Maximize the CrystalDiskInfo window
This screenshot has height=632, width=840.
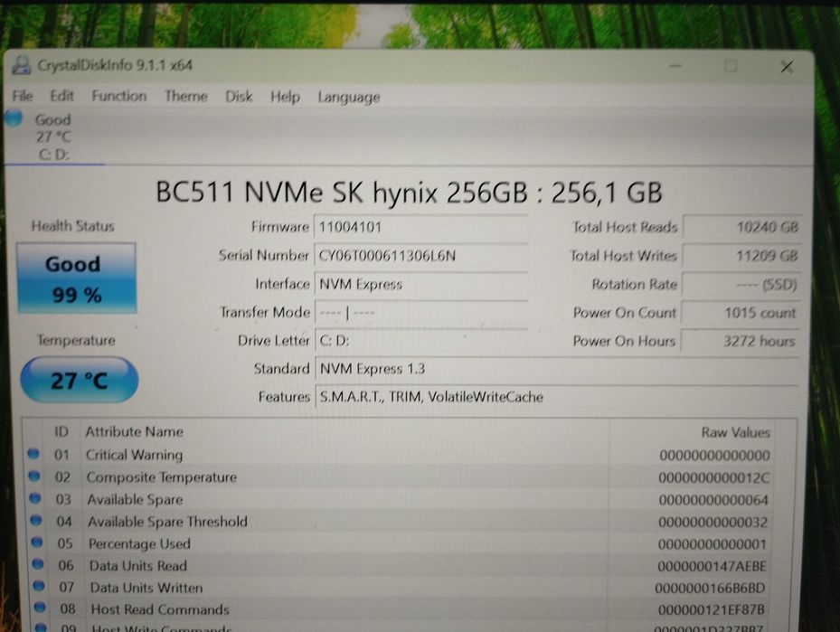tap(731, 66)
